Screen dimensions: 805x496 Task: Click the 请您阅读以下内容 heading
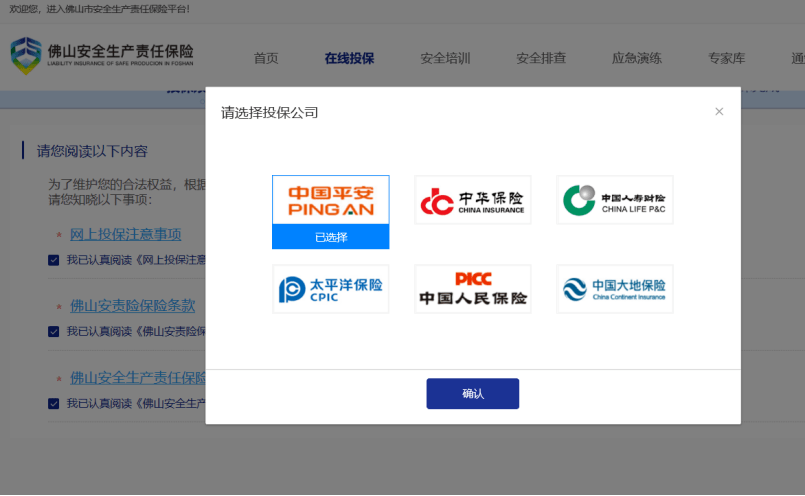(x=92, y=151)
